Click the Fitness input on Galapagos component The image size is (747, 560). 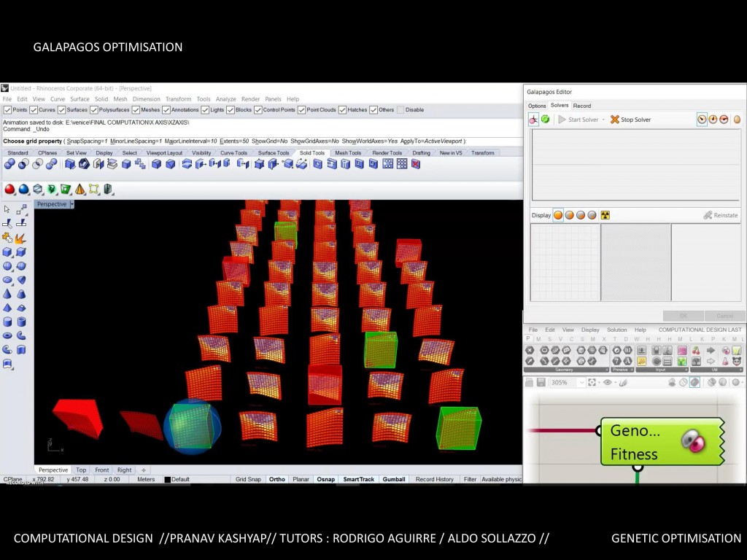633,454
